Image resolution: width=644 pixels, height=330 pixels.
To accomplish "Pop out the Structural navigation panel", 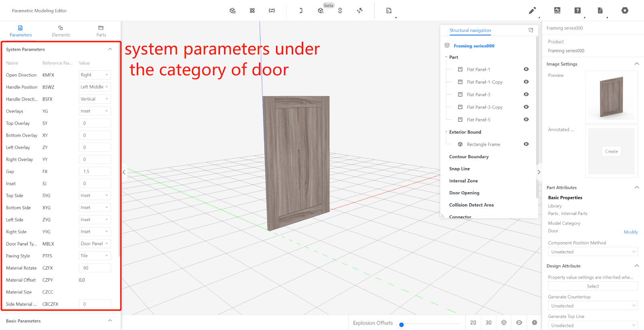I will tap(530, 30).
